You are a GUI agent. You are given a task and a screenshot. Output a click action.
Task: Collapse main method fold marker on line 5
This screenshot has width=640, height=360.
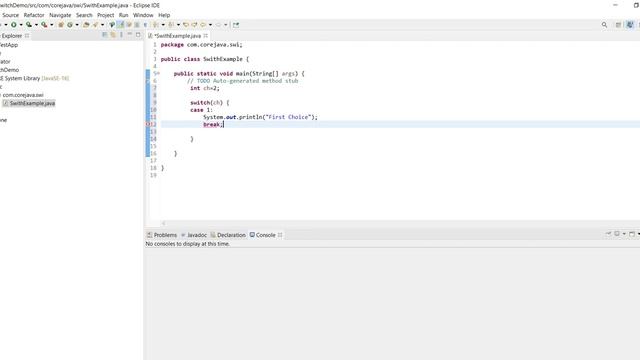[158, 73]
